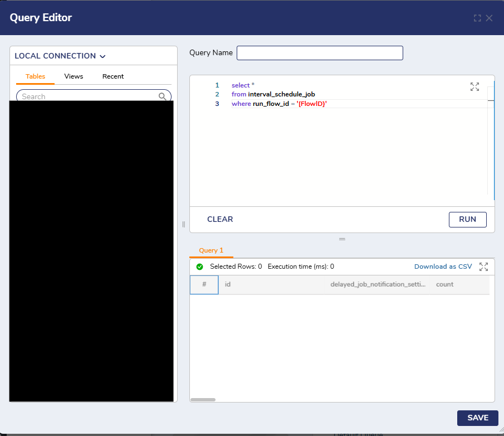This screenshot has height=436, width=504.
Task: Save the query with SAVE button
Action: (477, 418)
